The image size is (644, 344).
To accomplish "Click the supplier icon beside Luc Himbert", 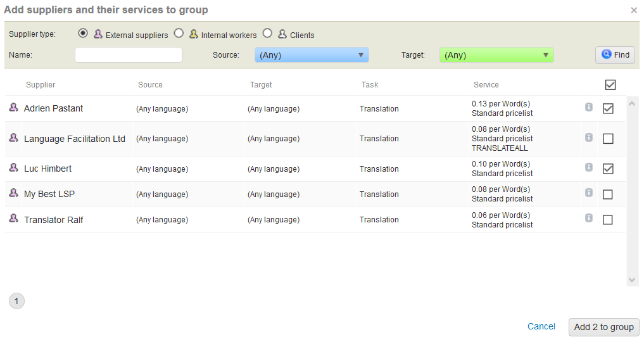I will [x=13, y=168].
